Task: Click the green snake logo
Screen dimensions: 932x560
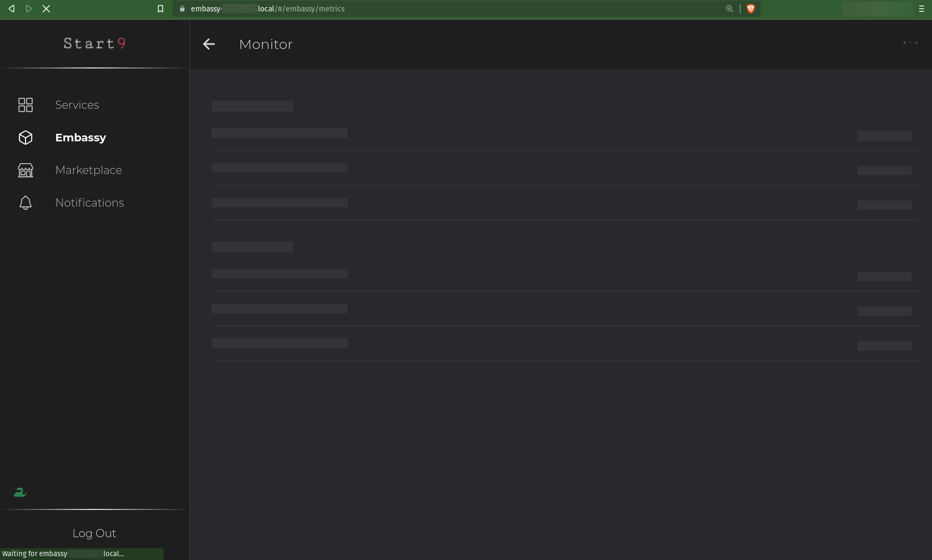Action: pyautogui.click(x=20, y=492)
